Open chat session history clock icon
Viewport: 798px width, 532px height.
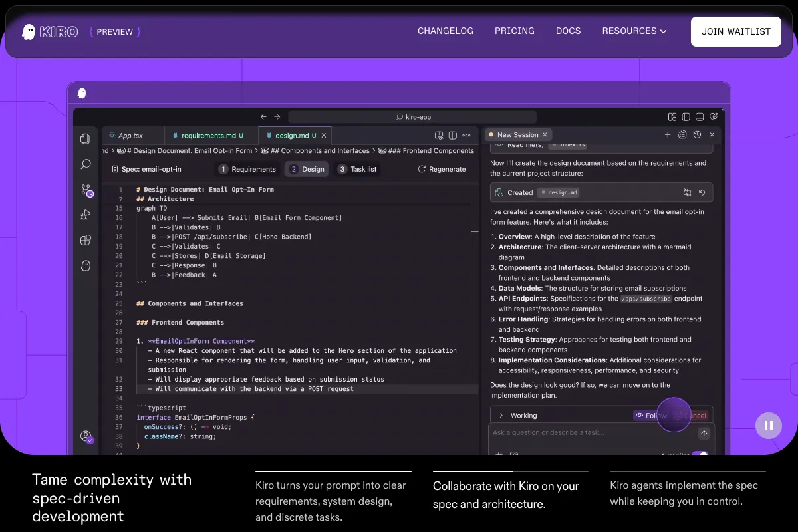click(697, 135)
